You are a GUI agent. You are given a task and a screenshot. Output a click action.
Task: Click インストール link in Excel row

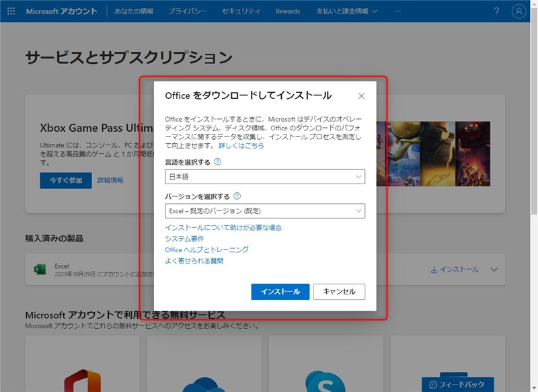click(455, 270)
